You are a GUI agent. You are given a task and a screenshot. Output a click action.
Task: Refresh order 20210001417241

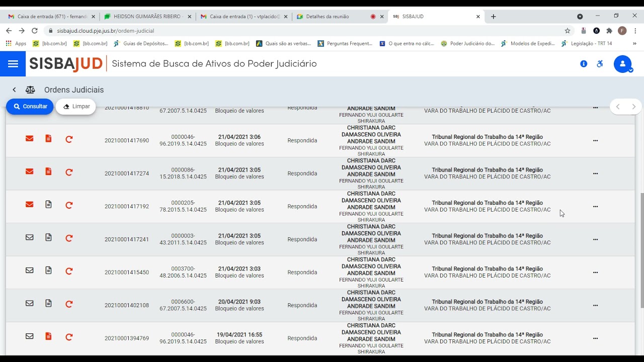pyautogui.click(x=69, y=238)
